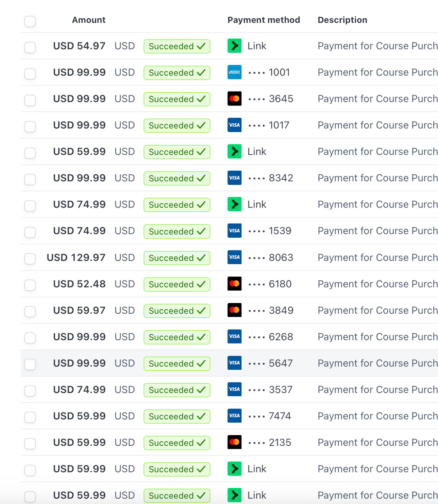Select the USD 54.97 payment checkbox
Screen dimensions: 438x504
[x=30, y=47]
